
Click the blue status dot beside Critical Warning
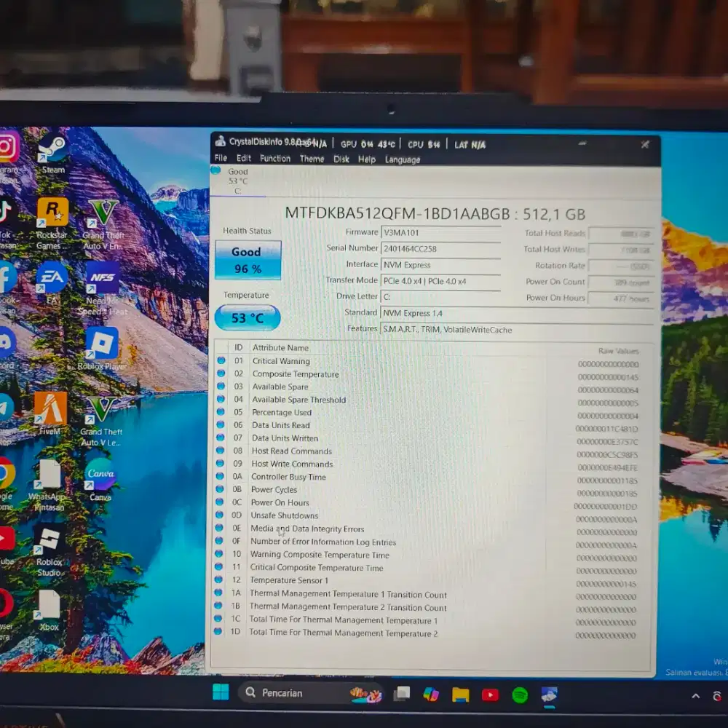[x=222, y=361]
